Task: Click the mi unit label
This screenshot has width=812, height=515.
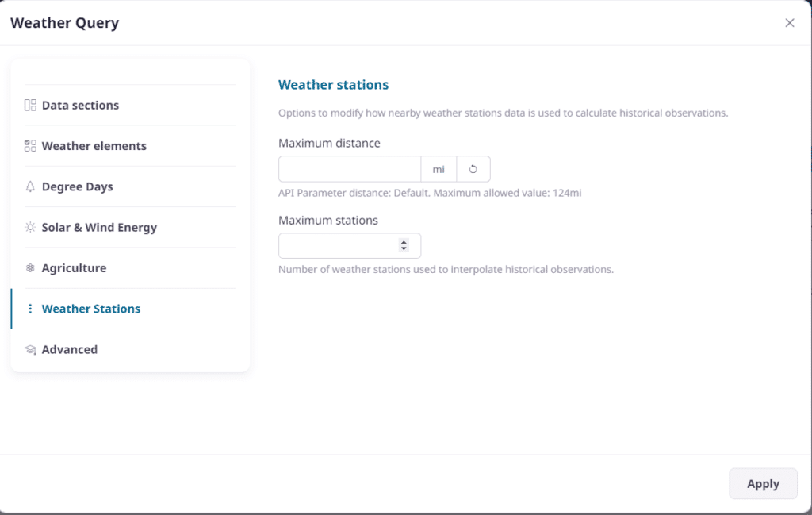Action: (439, 168)
